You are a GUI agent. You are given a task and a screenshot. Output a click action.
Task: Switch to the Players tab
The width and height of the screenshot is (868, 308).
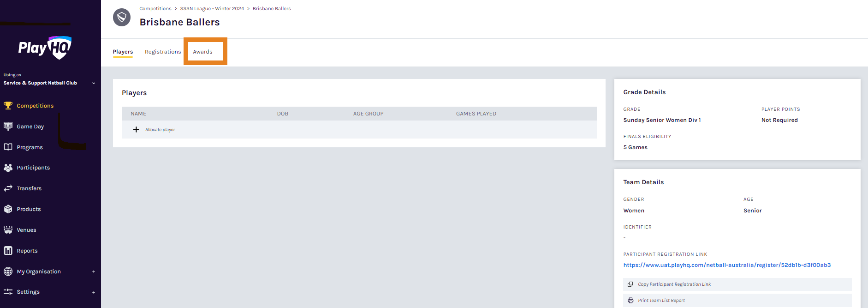pos(123,52)
